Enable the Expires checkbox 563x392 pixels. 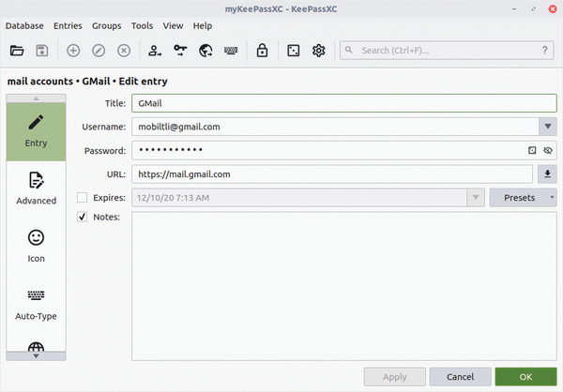coord(82,198)
